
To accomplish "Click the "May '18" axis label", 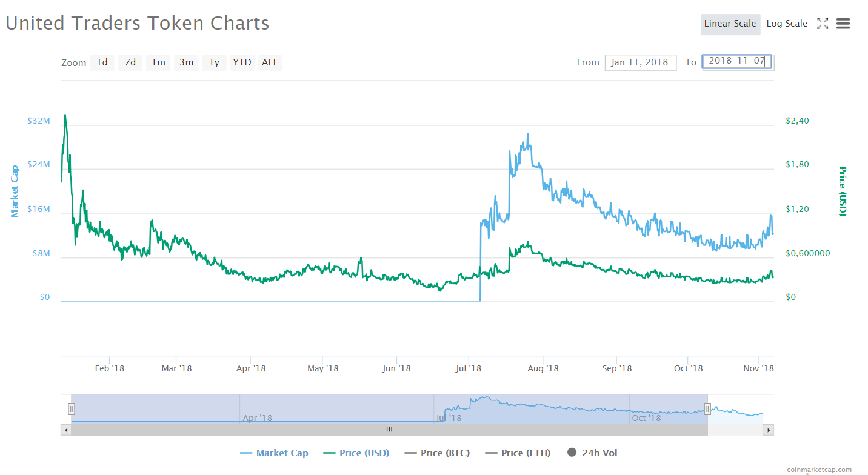I will (323, 368).
